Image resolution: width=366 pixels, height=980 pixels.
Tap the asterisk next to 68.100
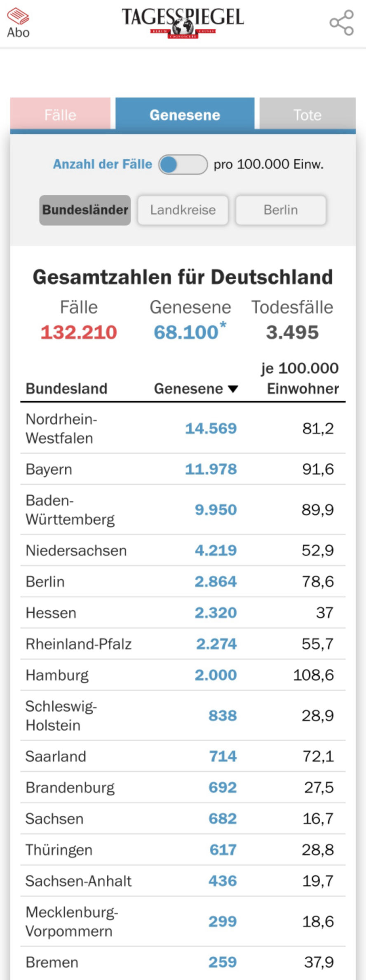pos(223,325)
